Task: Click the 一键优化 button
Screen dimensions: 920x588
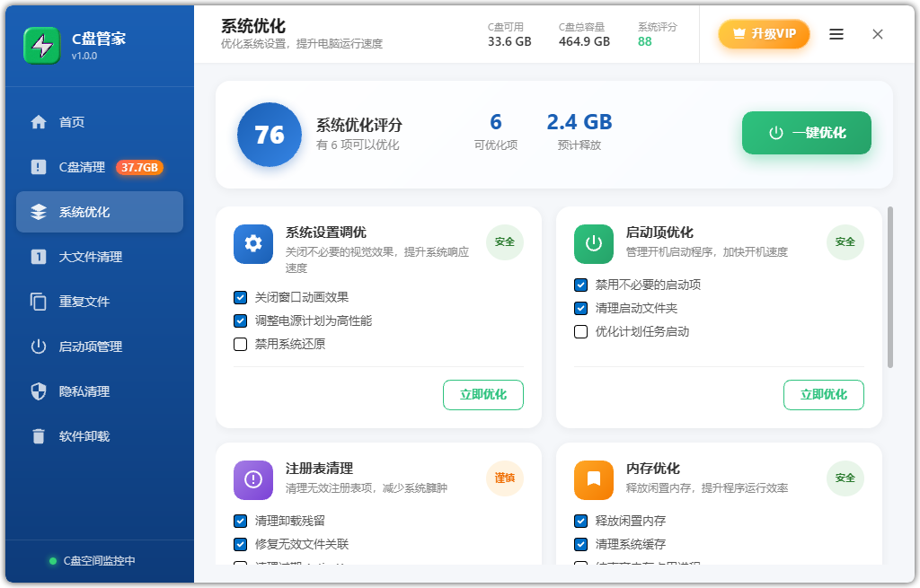Action: point(807,133)
